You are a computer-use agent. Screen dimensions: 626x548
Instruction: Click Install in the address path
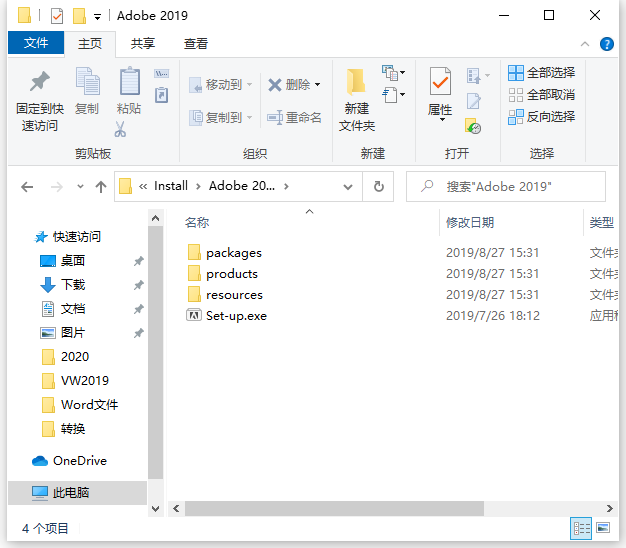[x=171, y=186]
